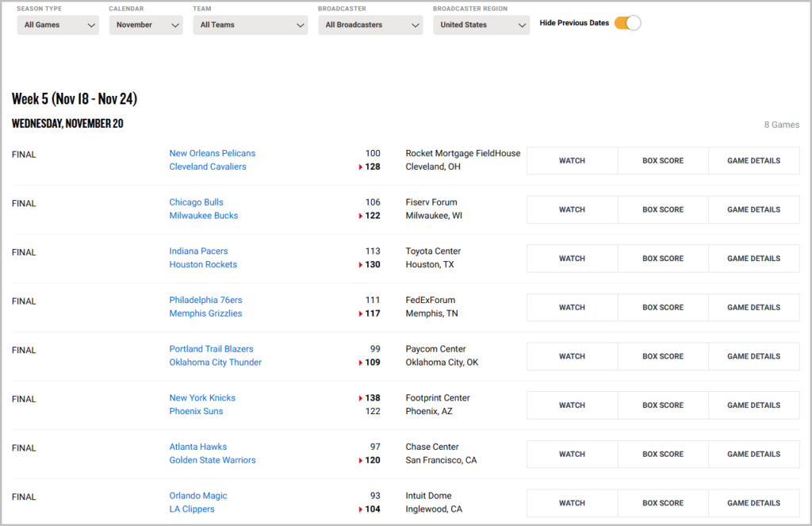Screen dimensions: 812x526
Task: View Box Score for Pacers vs Rockets
Action: (663, 259)
